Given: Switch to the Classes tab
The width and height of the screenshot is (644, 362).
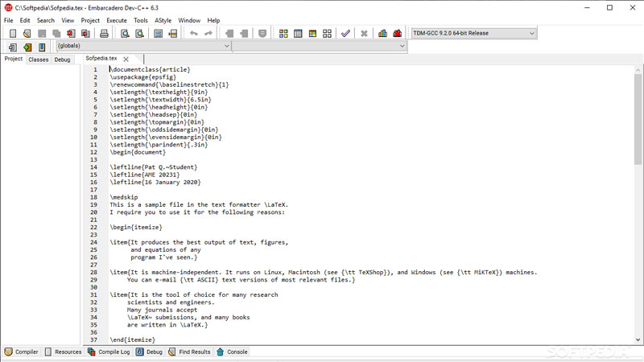Looking at the screenshot, I should point(38,60).
